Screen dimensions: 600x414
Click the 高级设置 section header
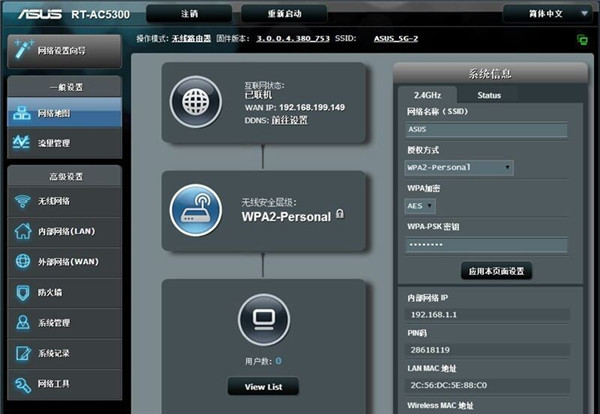pos(64,176)
